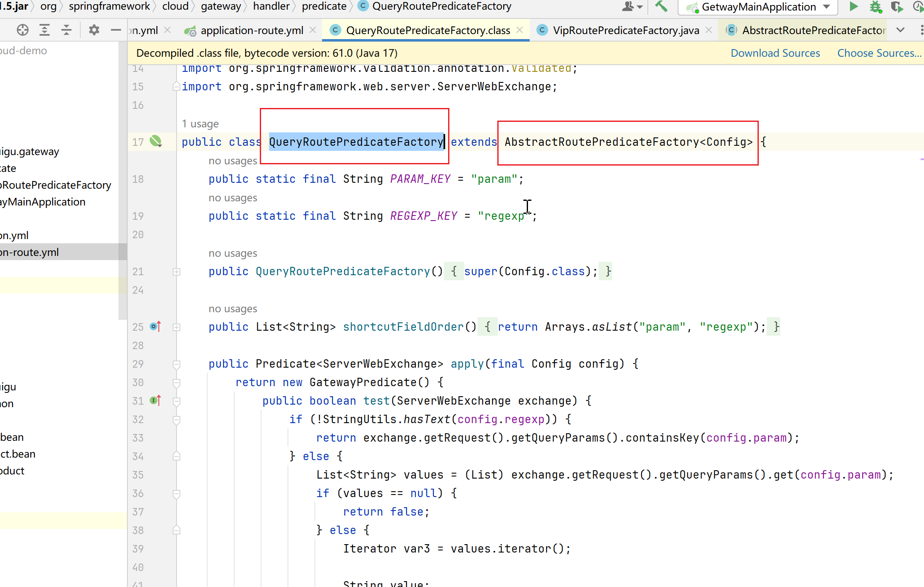Viewport: 924px width, 587px height.
Task: Click AbstractRoutePredicateFactory in class declaration
Action: coord(602,142)
